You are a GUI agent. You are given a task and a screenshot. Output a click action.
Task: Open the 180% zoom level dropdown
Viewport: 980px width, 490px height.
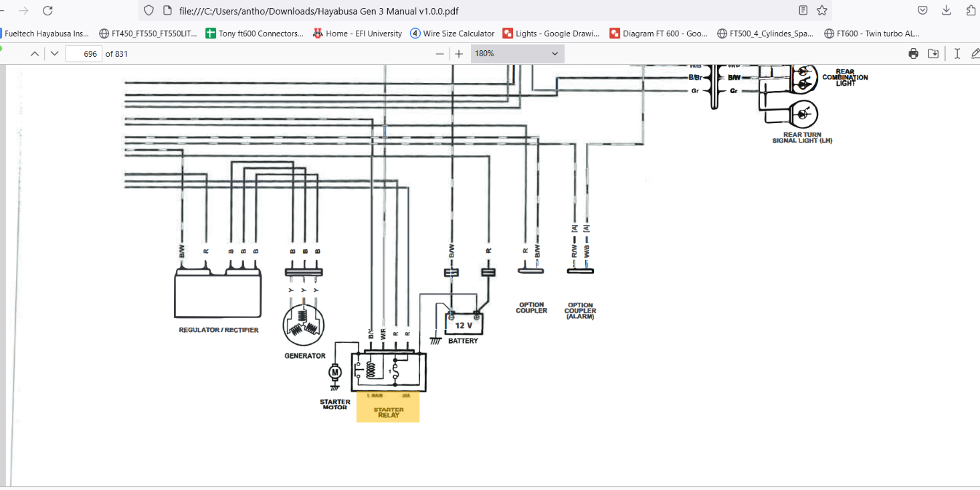pyautogui.click(x=517, y=54)
